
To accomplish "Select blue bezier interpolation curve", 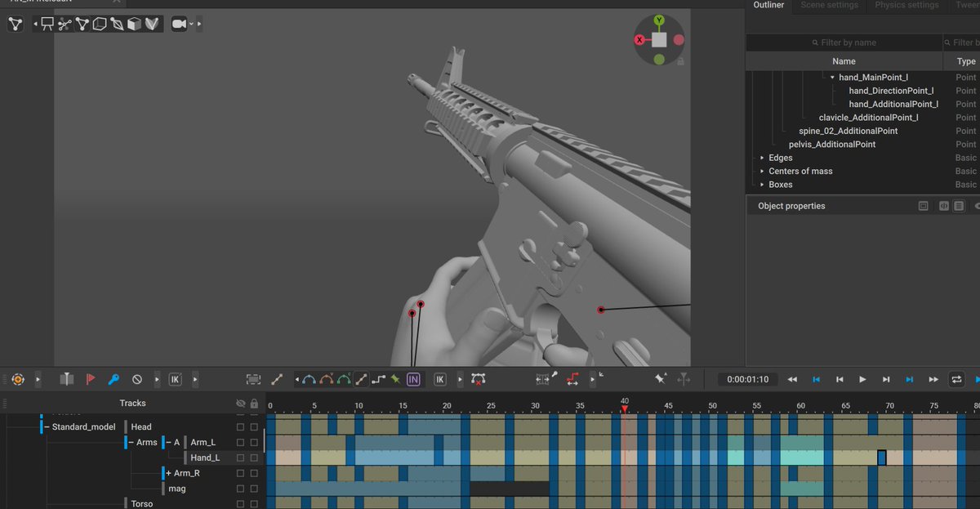I will tap(309, 379).
